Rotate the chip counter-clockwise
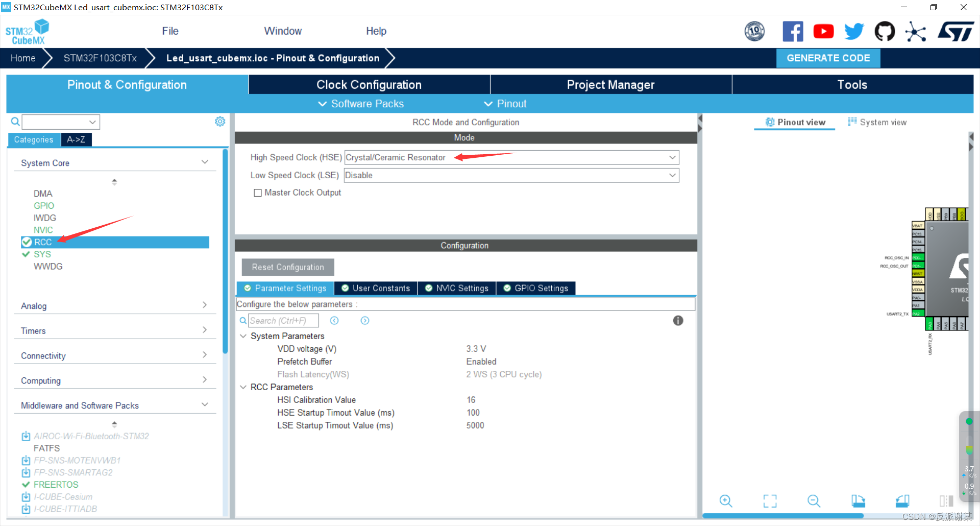 point(902,501)
